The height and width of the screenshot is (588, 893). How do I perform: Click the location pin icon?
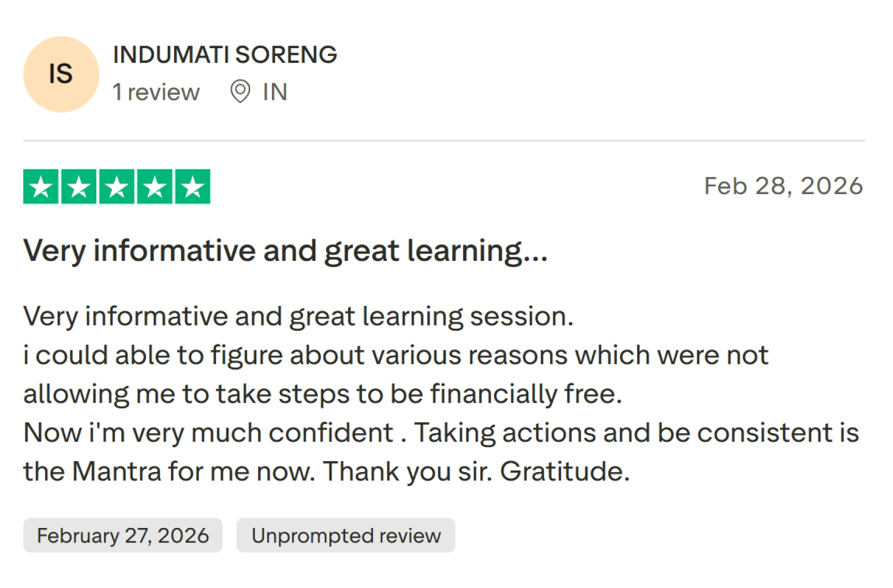click(240, 92)
